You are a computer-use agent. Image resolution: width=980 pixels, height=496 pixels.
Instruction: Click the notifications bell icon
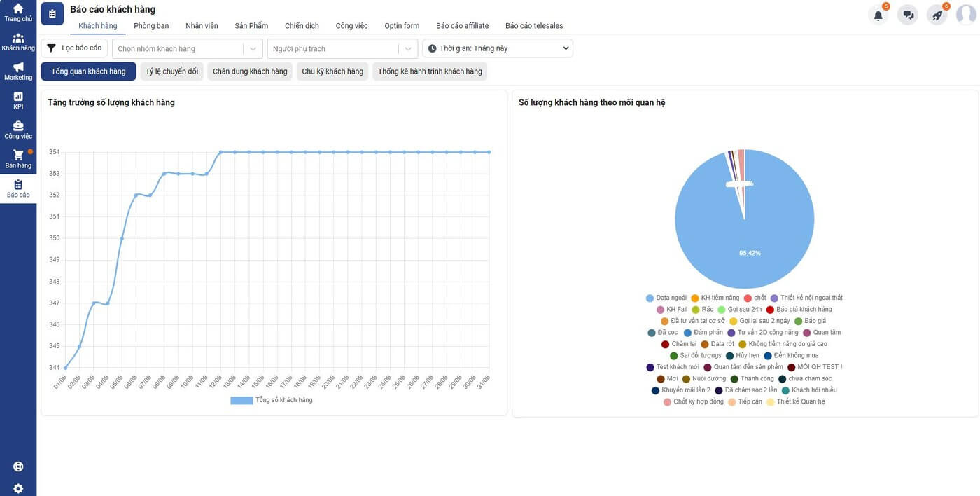pyautogui.click(x=878, y=15)
